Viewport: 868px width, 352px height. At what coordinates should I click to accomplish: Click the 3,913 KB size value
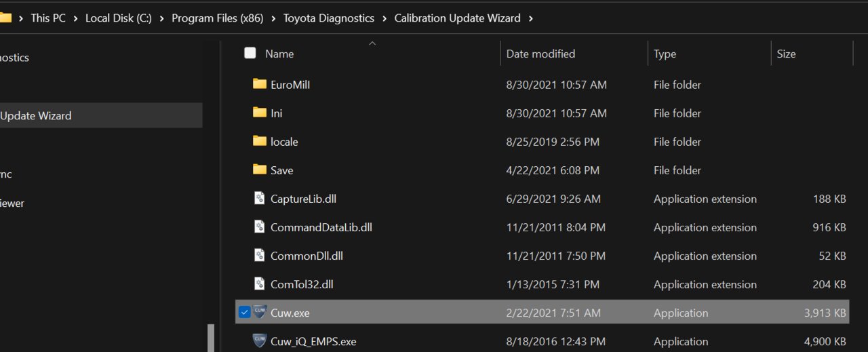825,313
